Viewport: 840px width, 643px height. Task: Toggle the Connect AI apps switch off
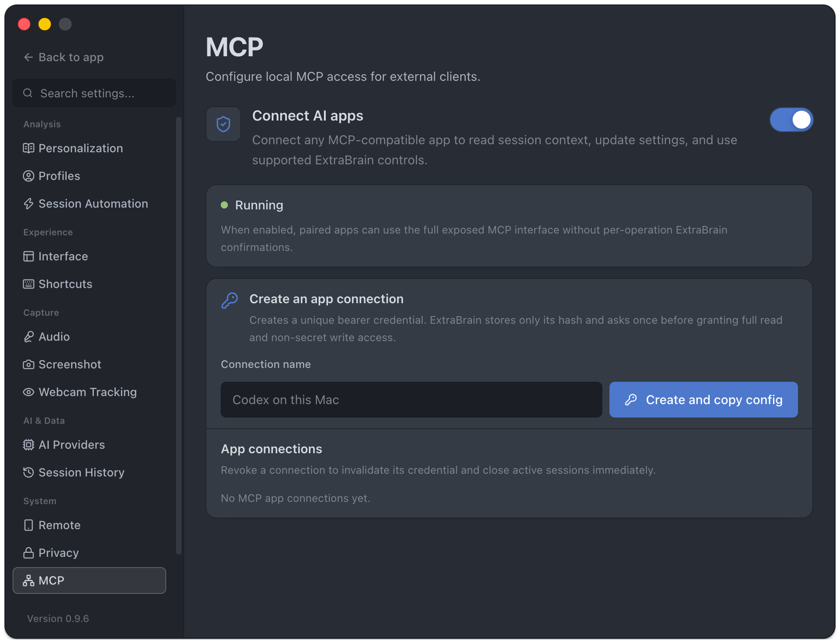791,120
